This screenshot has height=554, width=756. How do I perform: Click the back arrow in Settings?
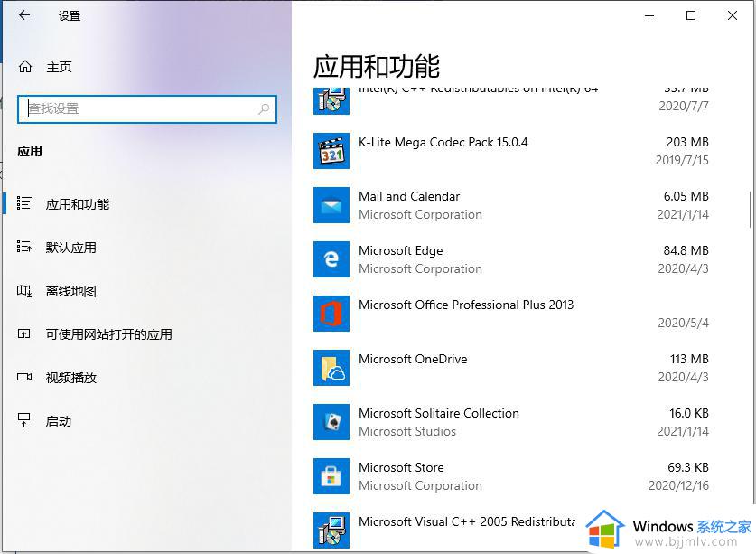tap(24, 15)
